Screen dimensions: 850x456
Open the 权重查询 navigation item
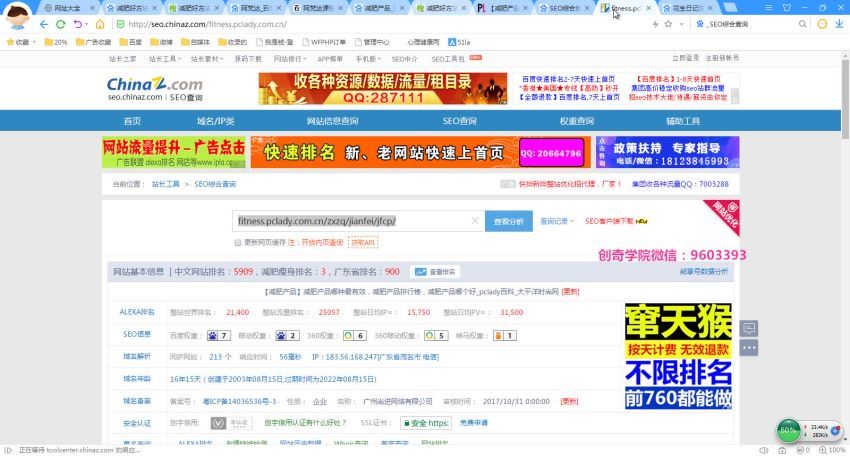click(576, 121)
